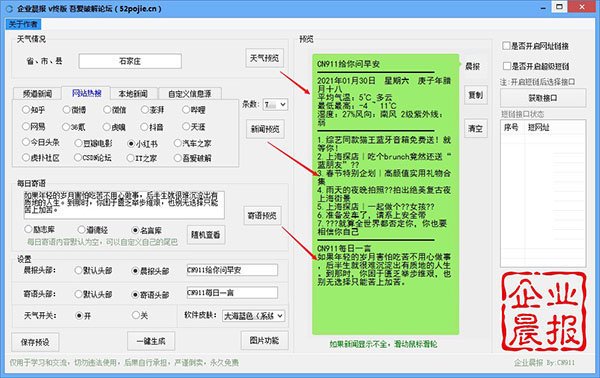The width and height of the screenshot is (600, 378).
Task: Switch to the 频道新闻 tab
Action: (37, 94)
